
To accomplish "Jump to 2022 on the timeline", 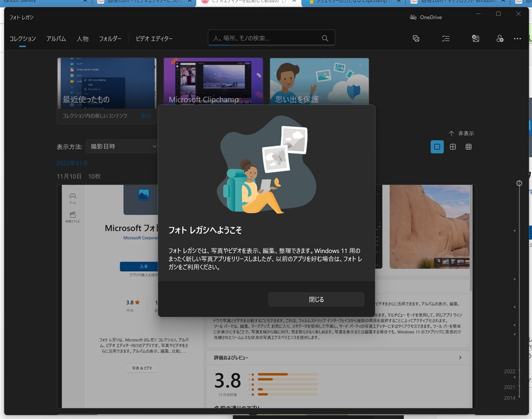I will (x=509, y=372).
